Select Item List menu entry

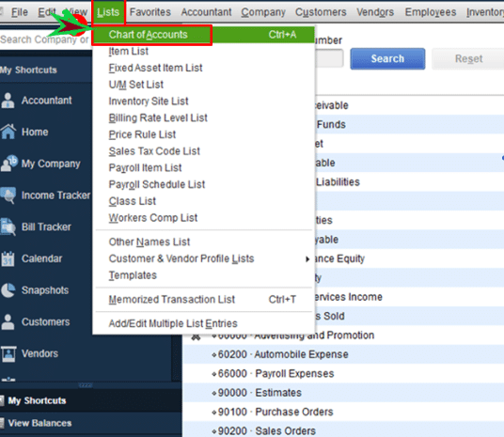[203, 52]
